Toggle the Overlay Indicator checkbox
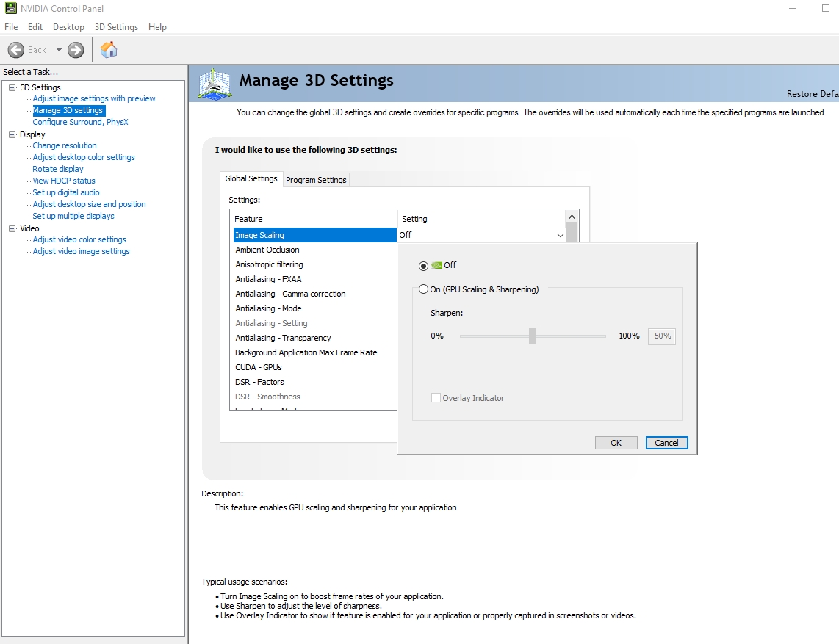Viewport: 839px width, 644px height. pyautogui.click(x=436, y=398)
